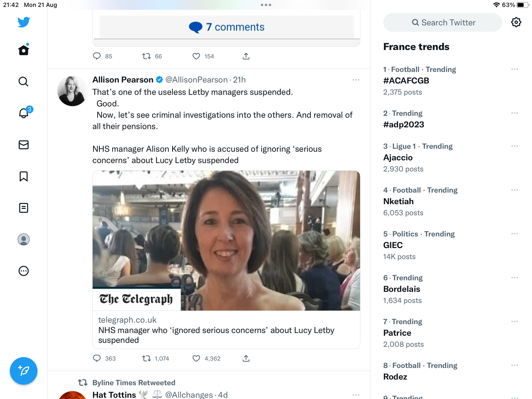This screenshot has width=532, height=399.
Task: Click the Search Twitter field
Action: coord(443,22)
